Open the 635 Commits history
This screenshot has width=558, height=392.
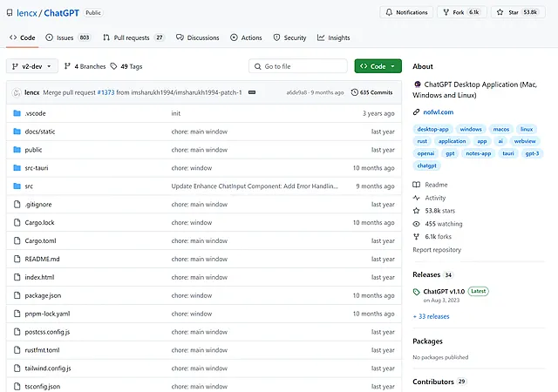372,92
